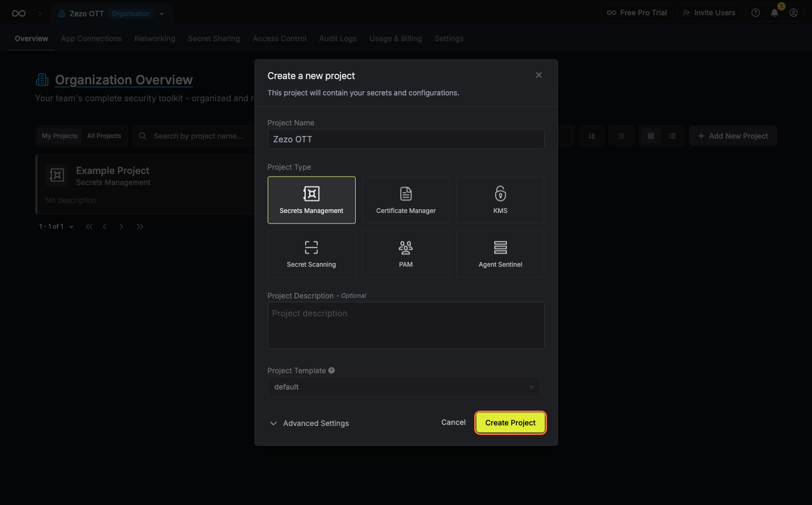Choose Certificate Manager project type
This screenshot has width=812, height=505.
(x=406, y=200)
